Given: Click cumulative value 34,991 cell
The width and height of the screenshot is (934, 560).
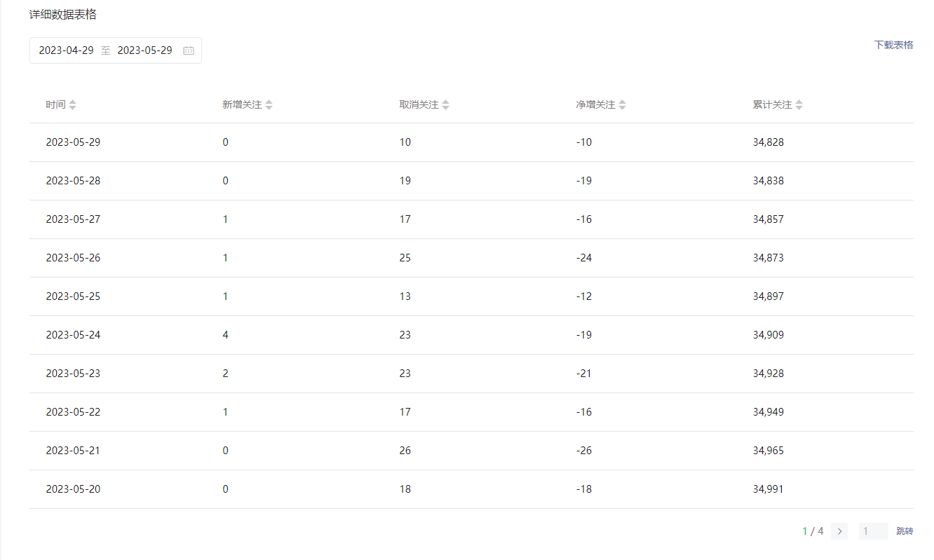Looking at the screenshot, I should click(769, 489).
